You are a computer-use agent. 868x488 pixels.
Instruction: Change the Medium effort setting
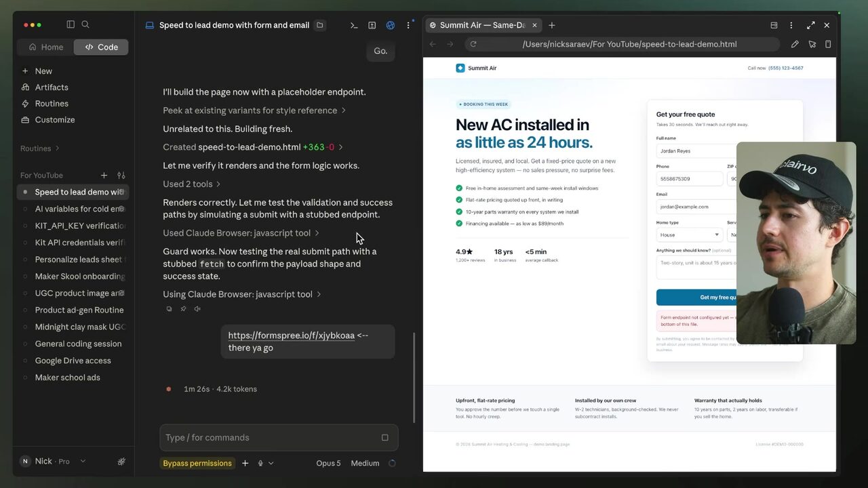pos(365,464)
